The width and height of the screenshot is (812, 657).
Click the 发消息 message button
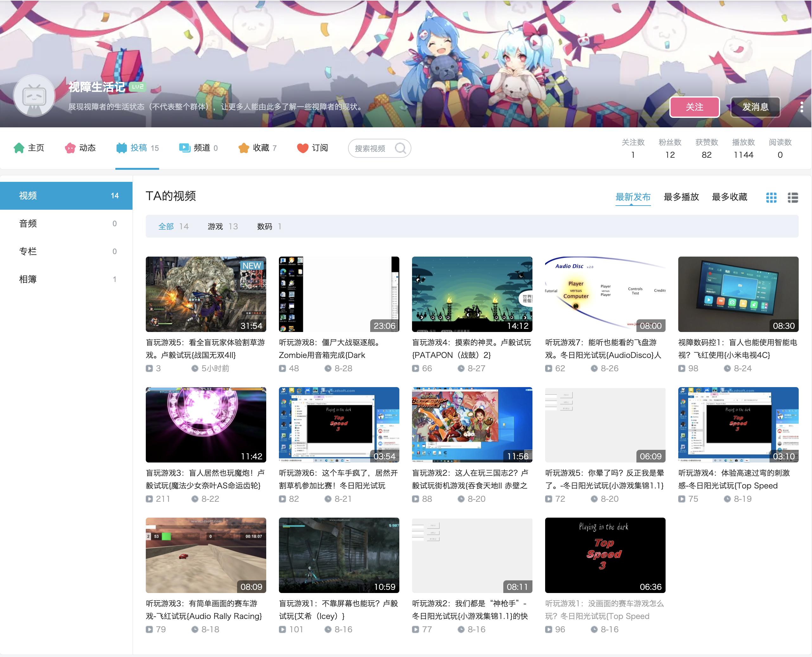755,107
